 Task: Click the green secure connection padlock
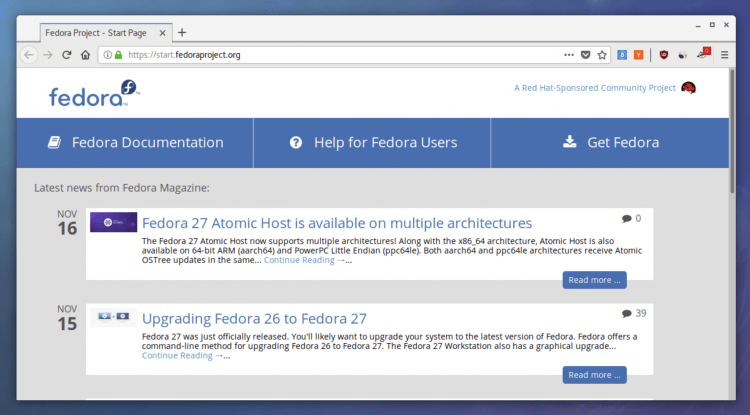118,55
